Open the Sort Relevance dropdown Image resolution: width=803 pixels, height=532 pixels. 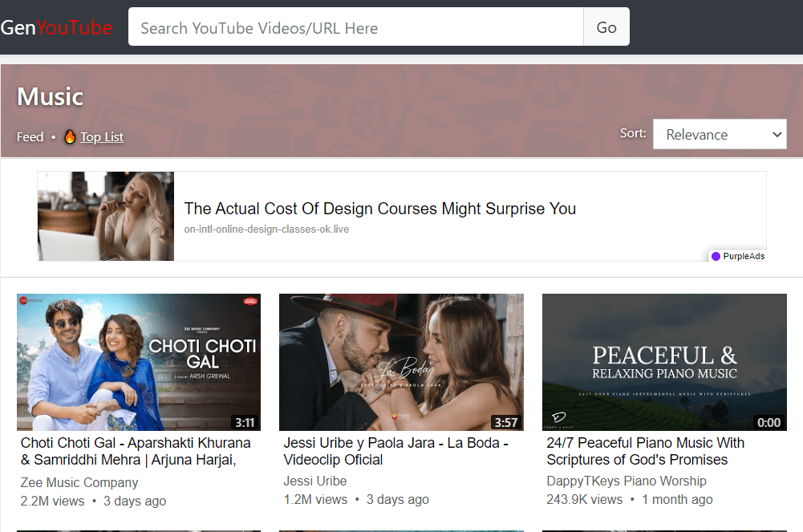click(720, 134)
